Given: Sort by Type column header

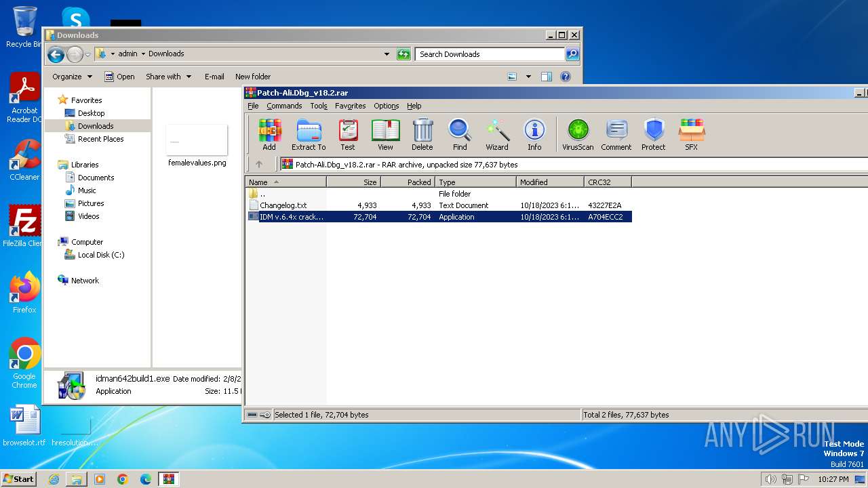Looking at the screenshot, I should 475,182.
